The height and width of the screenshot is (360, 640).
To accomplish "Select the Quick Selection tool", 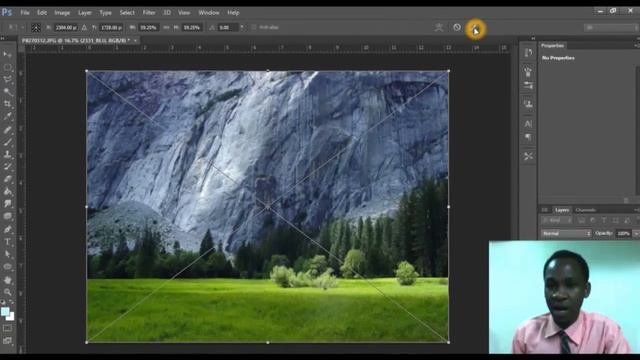I will (x=7, y=91).
